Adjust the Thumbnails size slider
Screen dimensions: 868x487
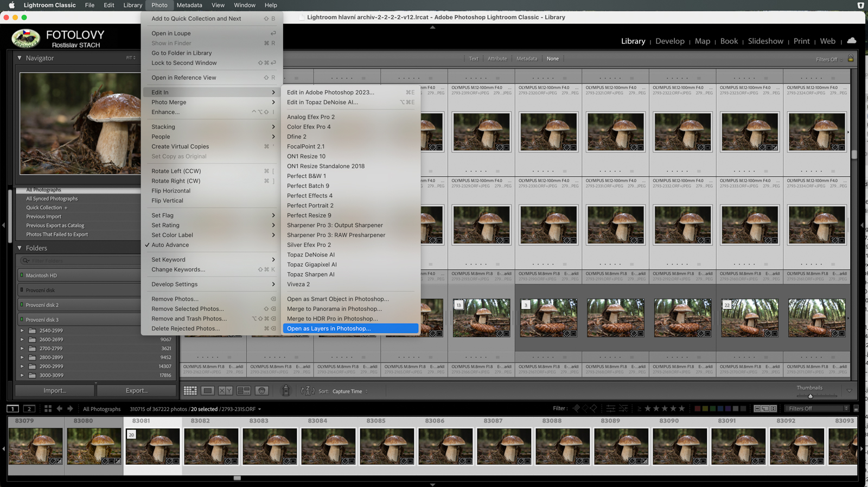point(810,396)
